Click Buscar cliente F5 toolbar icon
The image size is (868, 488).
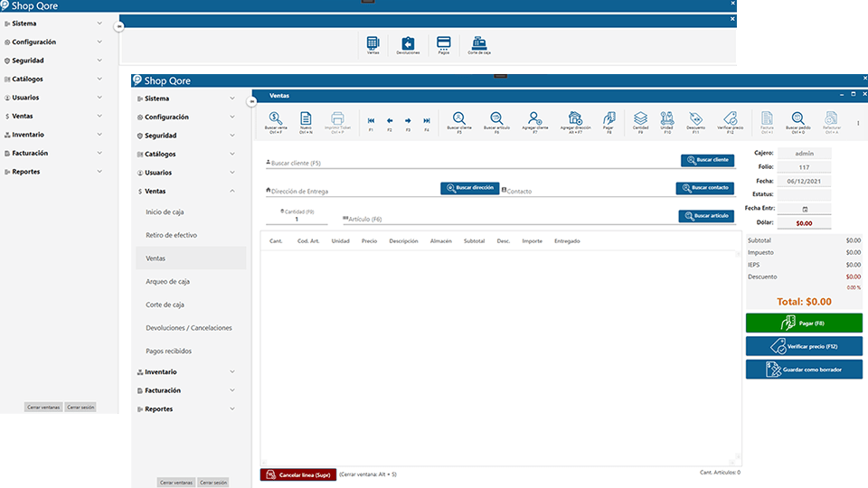459,122
